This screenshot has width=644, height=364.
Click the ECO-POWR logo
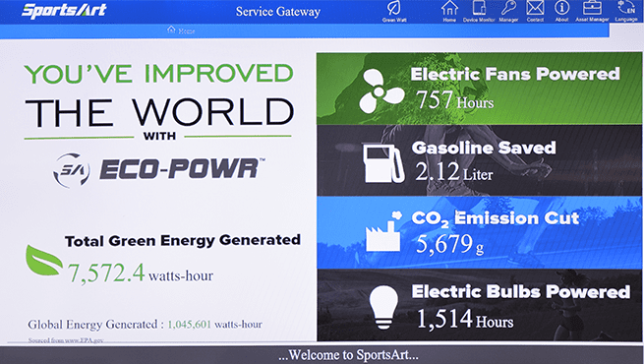tap(158, 169)
